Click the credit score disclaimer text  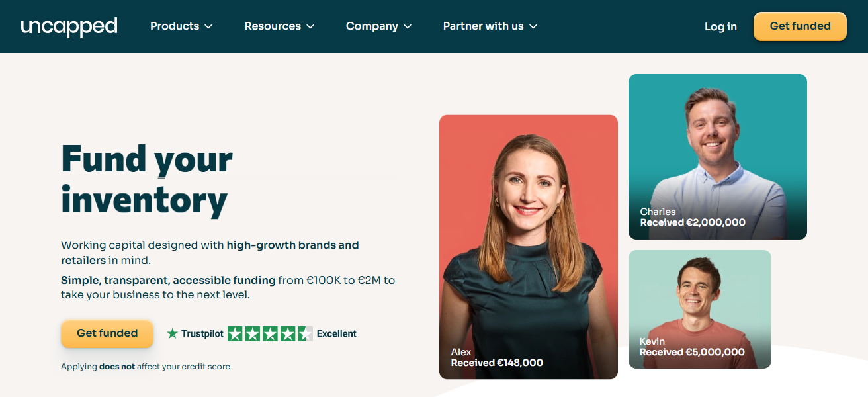(x=146, y=367)
